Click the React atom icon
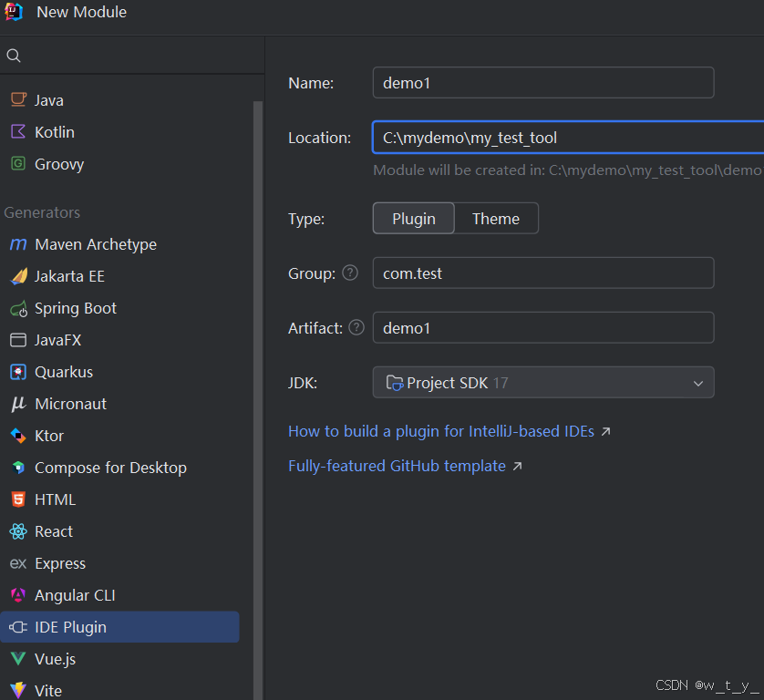This screenshot has width=764, height=700. [18, 531]
